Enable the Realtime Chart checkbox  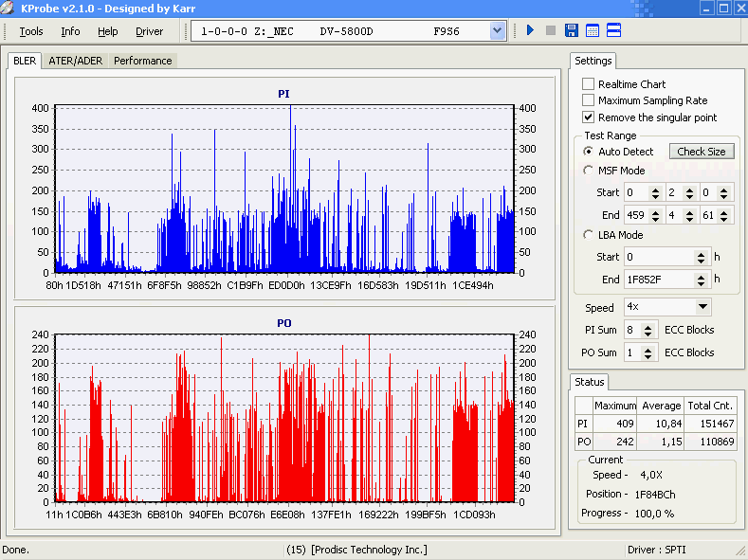click(x=589, y=84)
